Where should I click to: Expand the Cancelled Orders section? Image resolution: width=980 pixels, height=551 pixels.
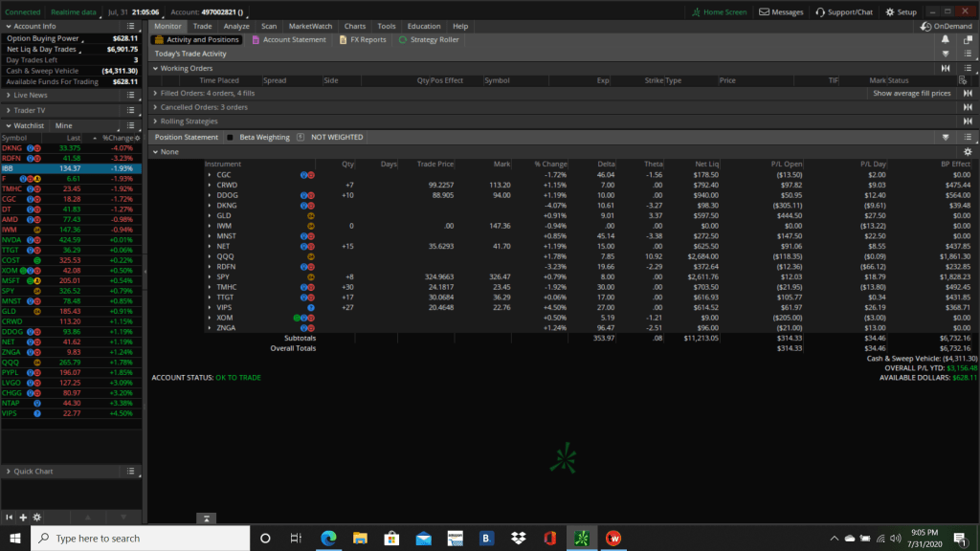tap(156, 107)
